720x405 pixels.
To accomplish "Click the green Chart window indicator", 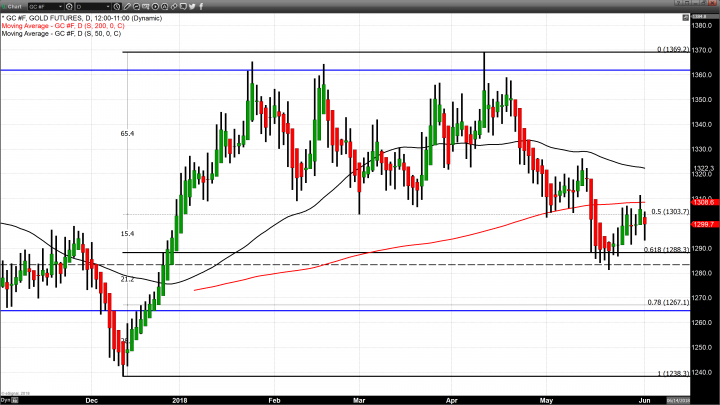I will tap(4, 6).
